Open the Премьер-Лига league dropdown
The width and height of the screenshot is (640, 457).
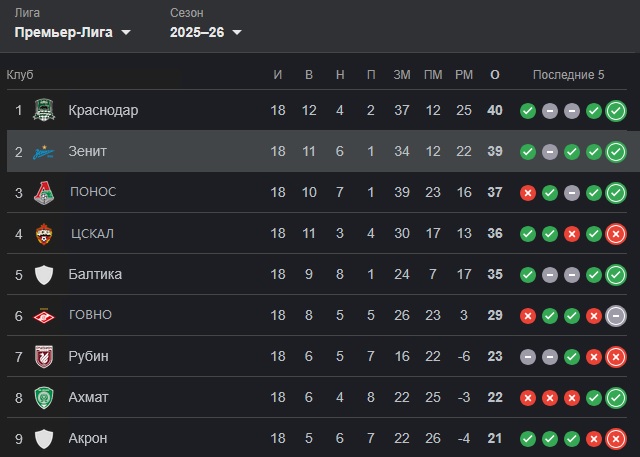[73, 32]
